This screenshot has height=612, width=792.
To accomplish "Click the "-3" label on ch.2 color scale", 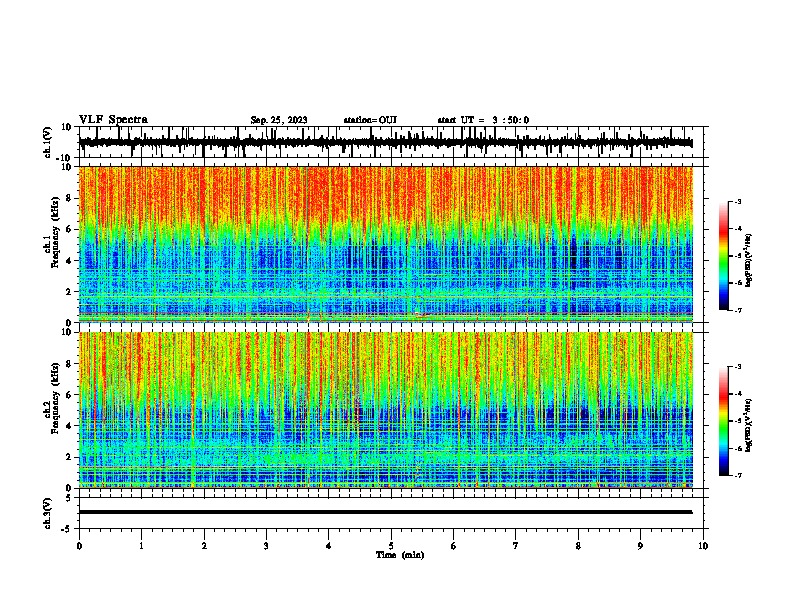I will point(737,367).
